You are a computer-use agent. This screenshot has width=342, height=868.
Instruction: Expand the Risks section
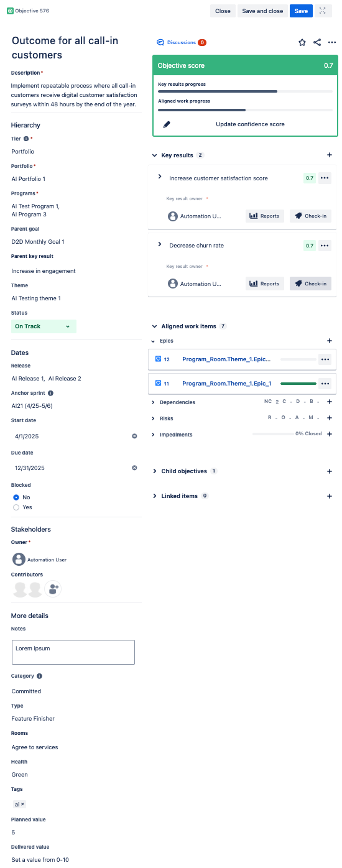(x=154, y=418)
